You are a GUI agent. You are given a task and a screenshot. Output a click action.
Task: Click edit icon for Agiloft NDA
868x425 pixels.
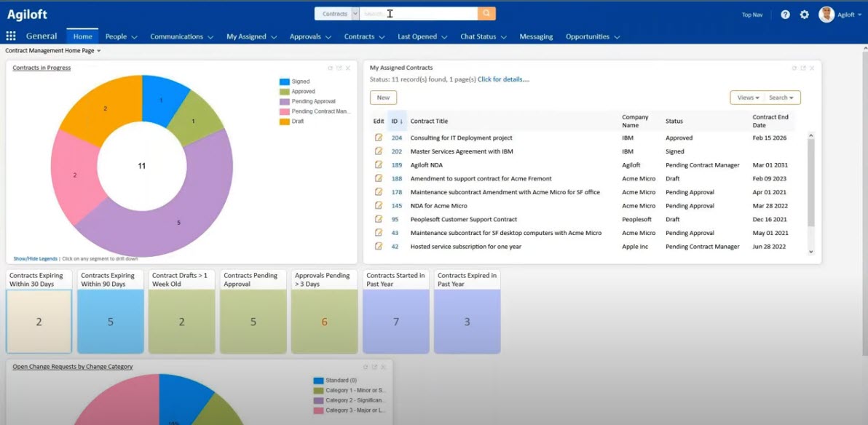(x=379, y=164)
